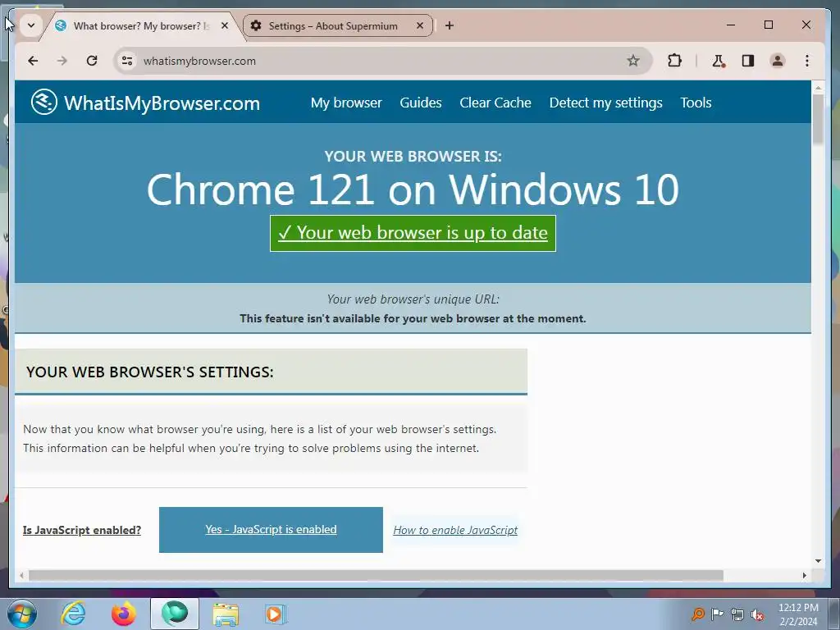
Task: Open the Windows Start menu
Action: click(22, 614)
